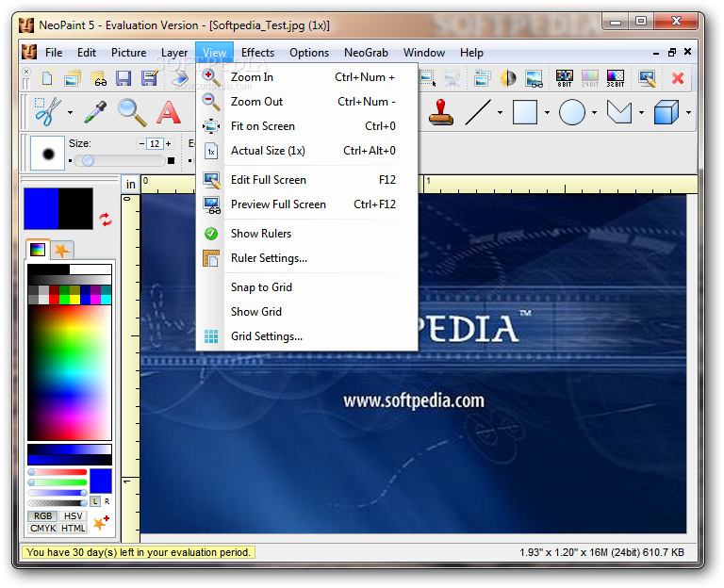This screenshot has height=588, width=724.
Task: Open the NeoGrab menu
Action: [x=366, y=53]
